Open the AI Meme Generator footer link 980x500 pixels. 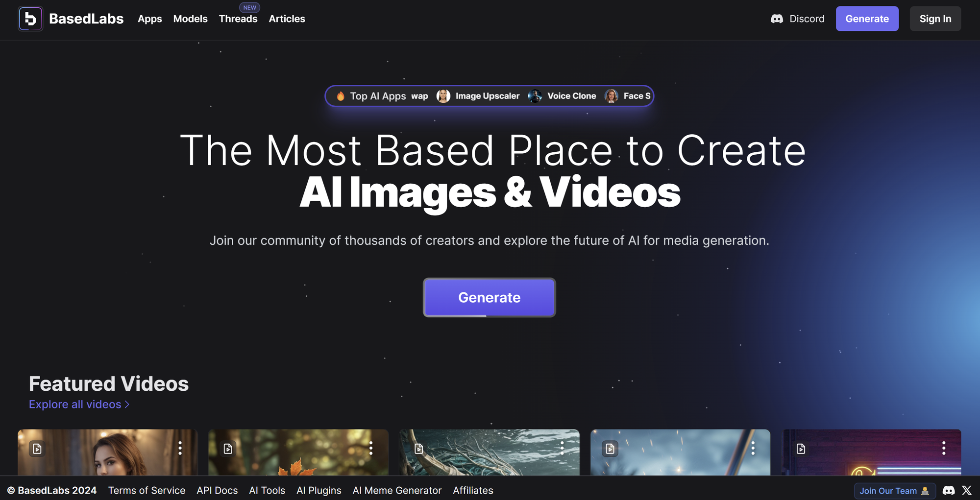(x=397, y=490)
